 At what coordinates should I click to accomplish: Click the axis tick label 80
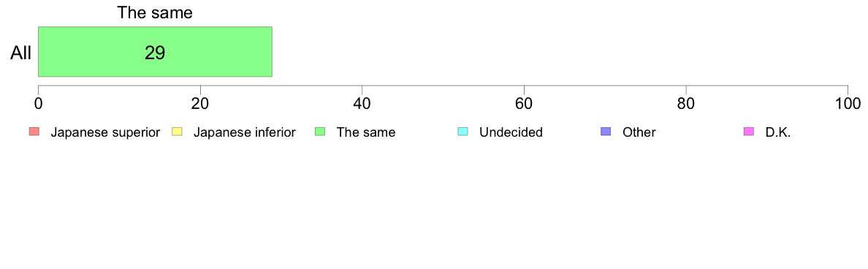686,104
